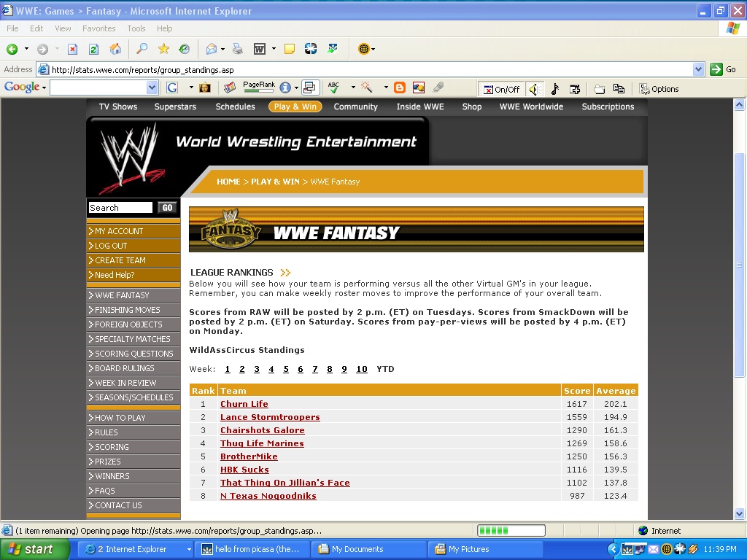This screenshot has width=747, height=560.
Task: Click the highlighter icon in Google toolbar
Action: pyautogui.click(x=438, y=87)
